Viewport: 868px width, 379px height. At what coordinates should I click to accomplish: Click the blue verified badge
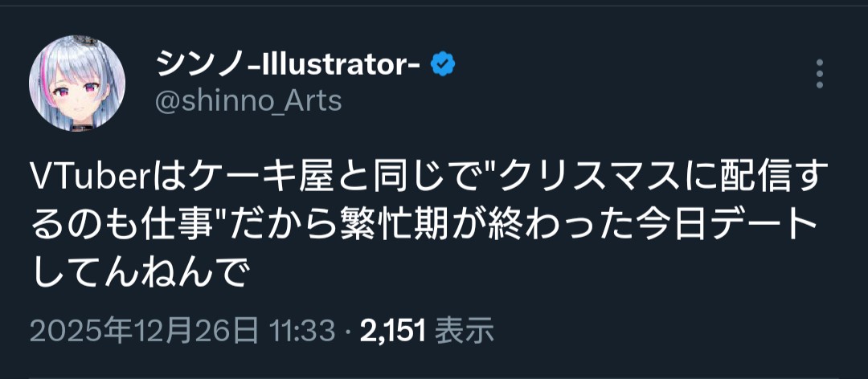[444, 63]
